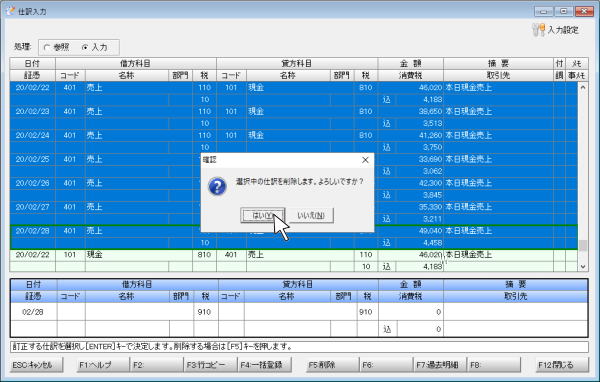
Task: Click the F2 function button
Action: [157, 365]
